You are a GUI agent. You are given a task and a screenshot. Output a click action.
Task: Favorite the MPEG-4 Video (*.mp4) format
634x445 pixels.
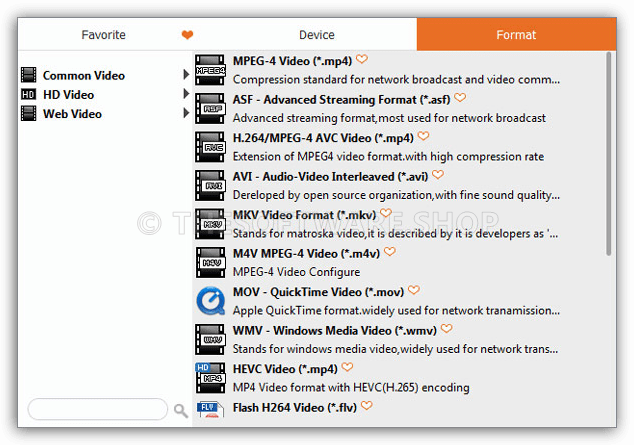[362, 59]
